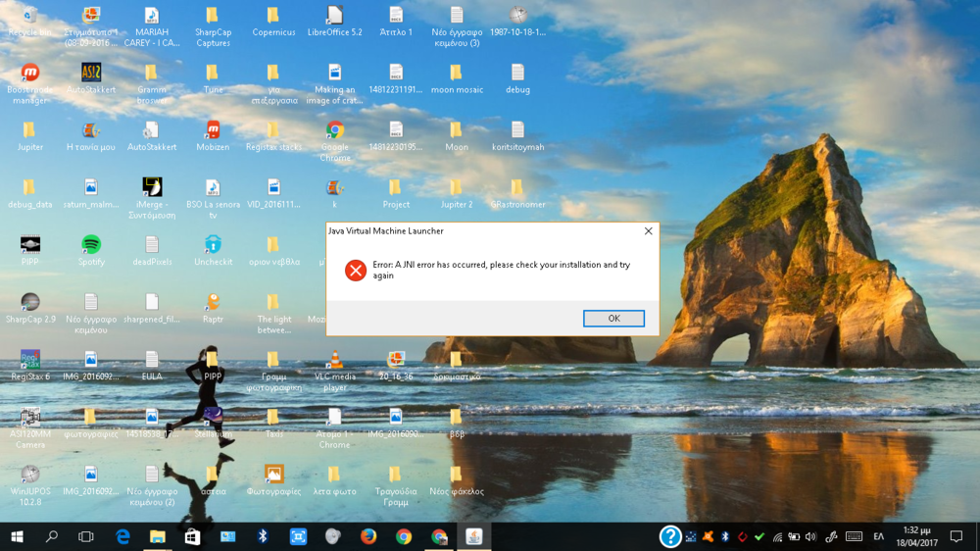Switch input language via ΕΛ indicator
Viewport: 980px width, 551px height.
pos(878,536)
